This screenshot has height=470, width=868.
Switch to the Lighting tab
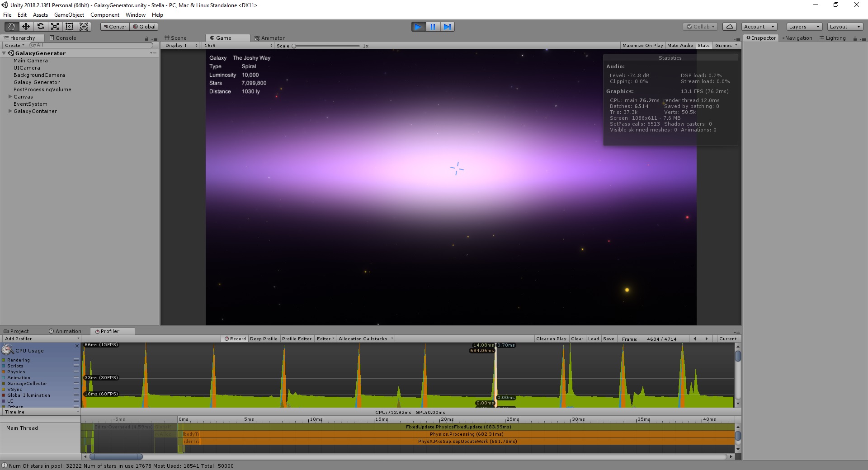(832, 38)
